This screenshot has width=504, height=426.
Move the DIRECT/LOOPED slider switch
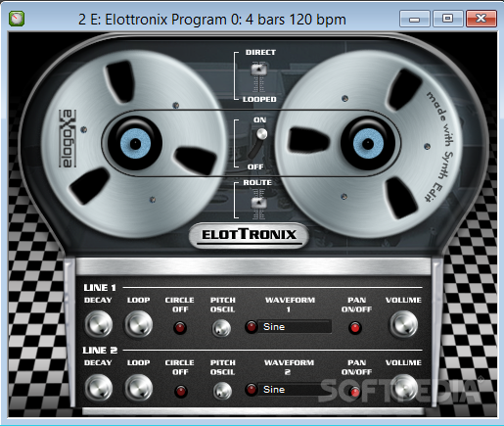pyautogui.click(x=259, y=70)
